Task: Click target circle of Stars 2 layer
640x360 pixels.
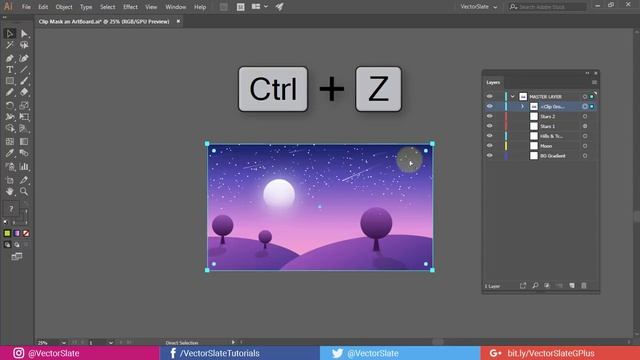Action: point(585,116)
